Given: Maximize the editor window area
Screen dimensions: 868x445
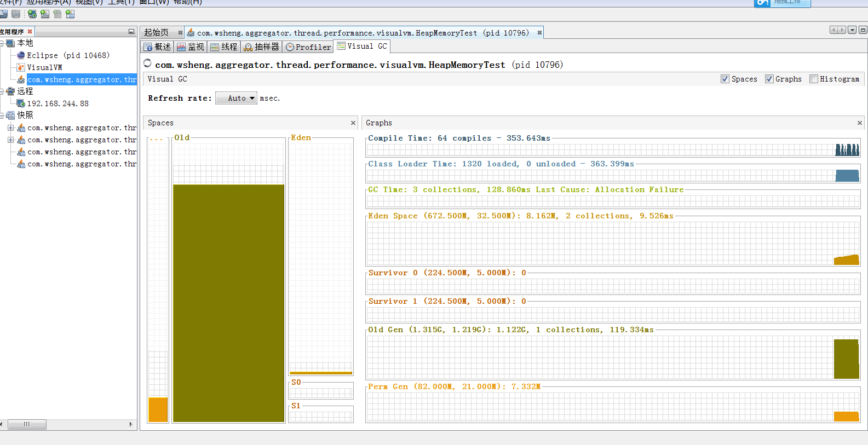Looking at the screenshot, I should 863,30.
